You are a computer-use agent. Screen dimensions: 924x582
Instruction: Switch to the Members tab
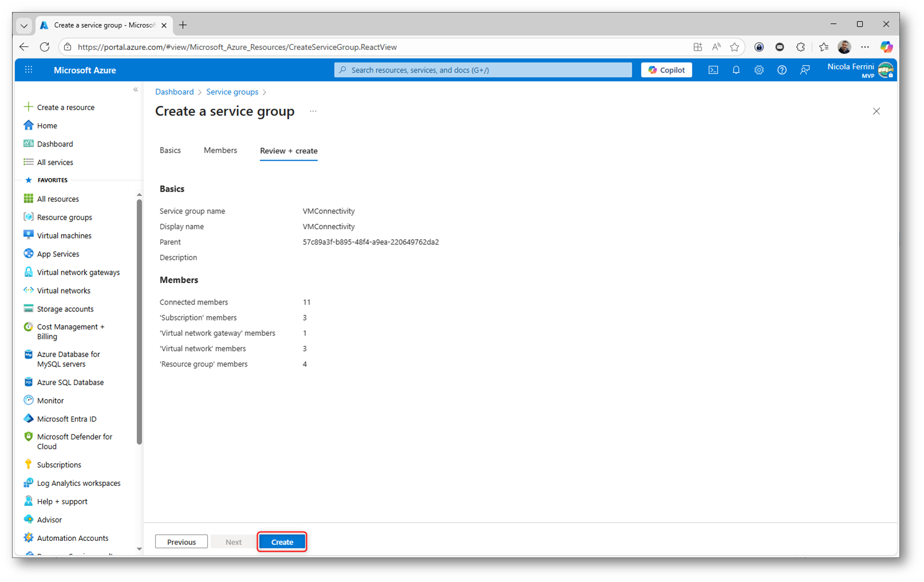click(220, 151)
